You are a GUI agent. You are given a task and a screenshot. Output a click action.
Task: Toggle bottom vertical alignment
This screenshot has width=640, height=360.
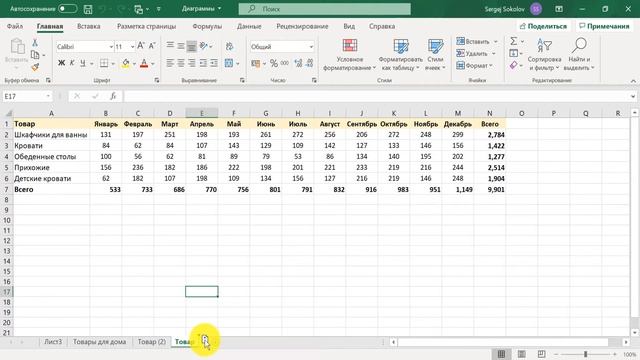(x=191, y=46)
